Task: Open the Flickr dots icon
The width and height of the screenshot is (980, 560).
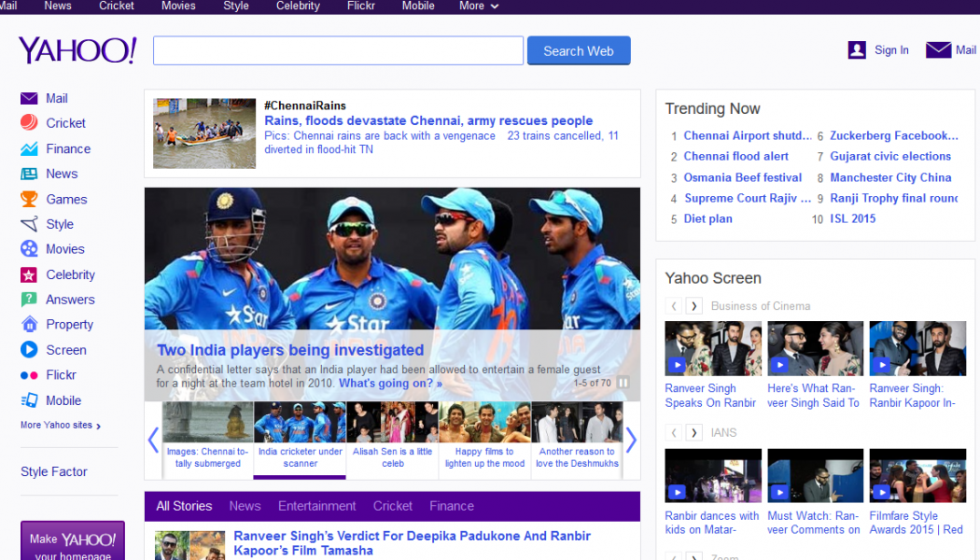Action: click(29, 375)
